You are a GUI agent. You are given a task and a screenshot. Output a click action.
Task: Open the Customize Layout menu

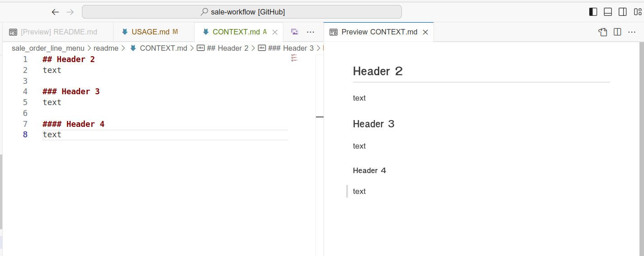click(x=637, y=12)
